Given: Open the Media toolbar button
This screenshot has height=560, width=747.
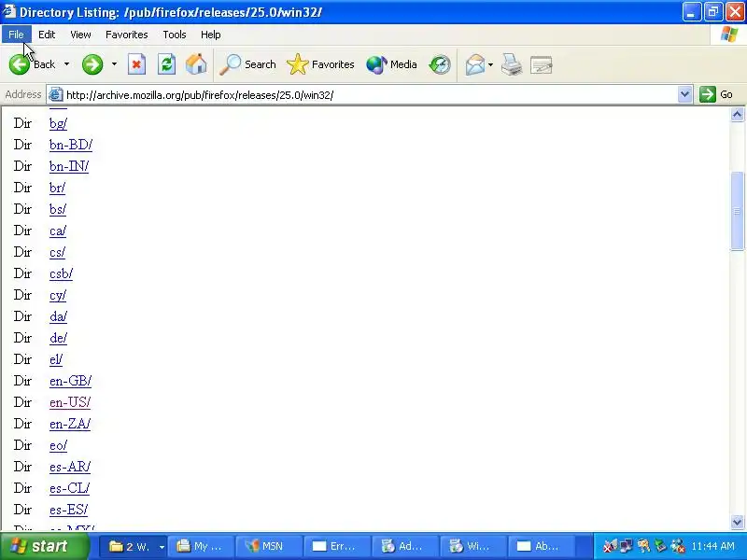Looking at the screenshot, I should coord(391,64).
